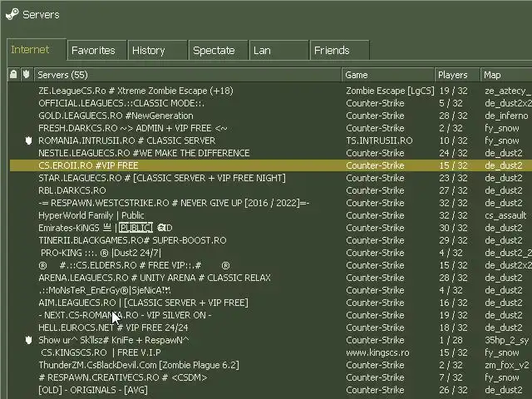Sort by the Game column header
Image resolution: width=532 pixels, height=399 pixels.
click(388, 75)
